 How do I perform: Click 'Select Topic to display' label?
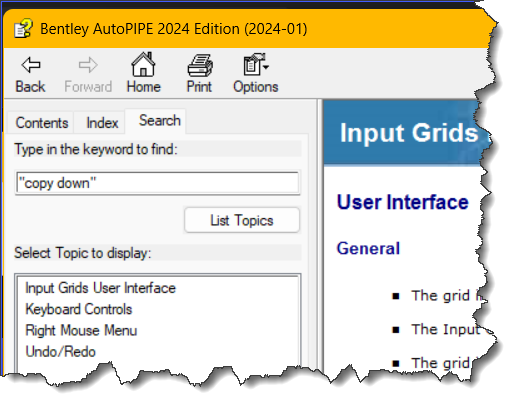(83, 253)
